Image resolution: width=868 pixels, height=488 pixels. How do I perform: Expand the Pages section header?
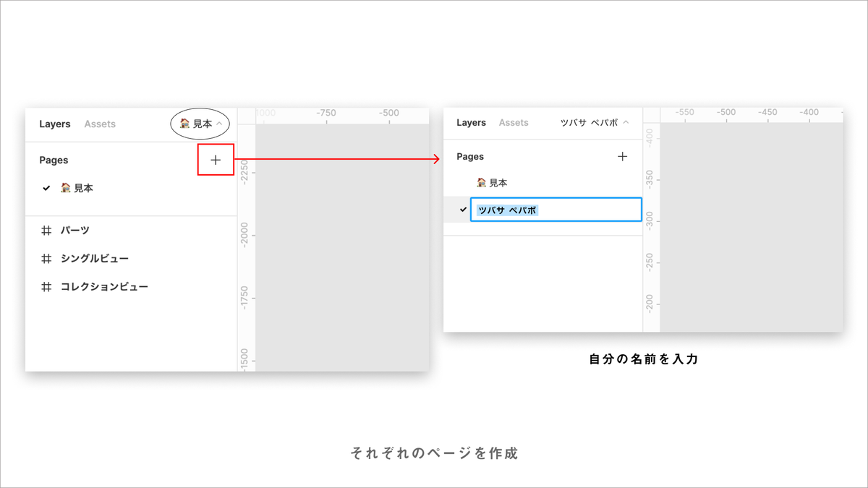tap(52, 160)
